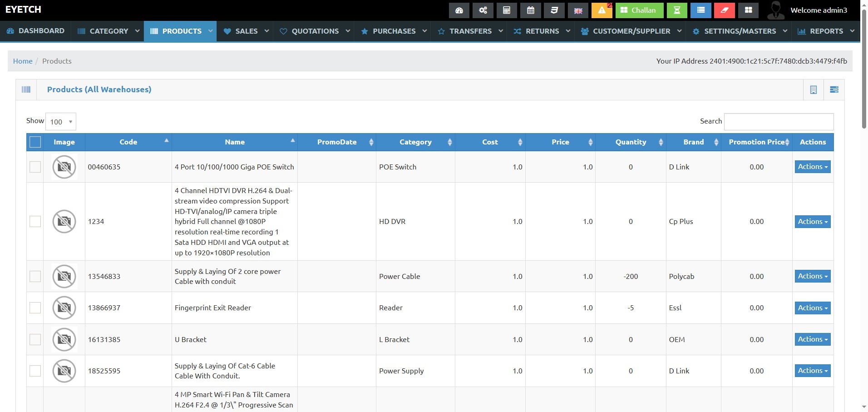Sort table by Brand column
The height and width of the screenshot is (412, 868).
click(694, 142)
